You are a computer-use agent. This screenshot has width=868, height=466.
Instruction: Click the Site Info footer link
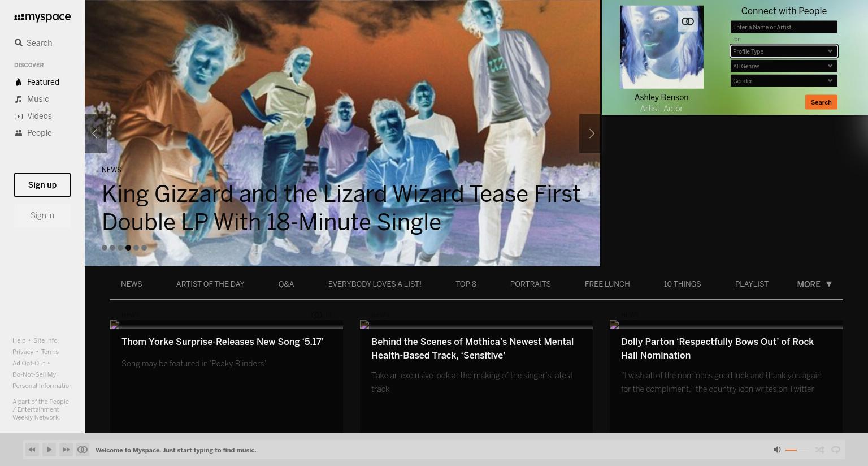[x=45, y=340]
